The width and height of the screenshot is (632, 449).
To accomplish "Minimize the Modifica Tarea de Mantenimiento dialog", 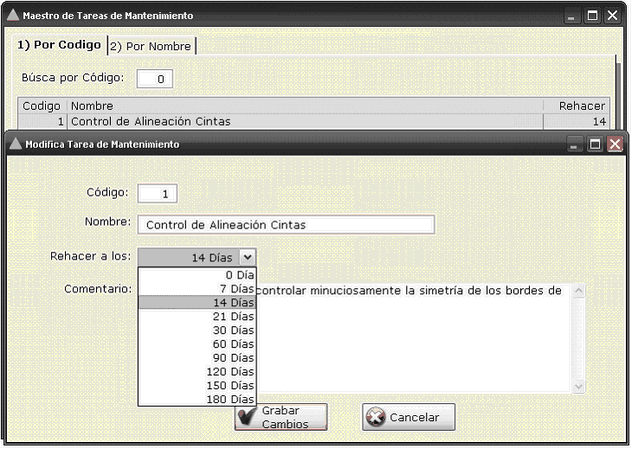I will [574, 144].
